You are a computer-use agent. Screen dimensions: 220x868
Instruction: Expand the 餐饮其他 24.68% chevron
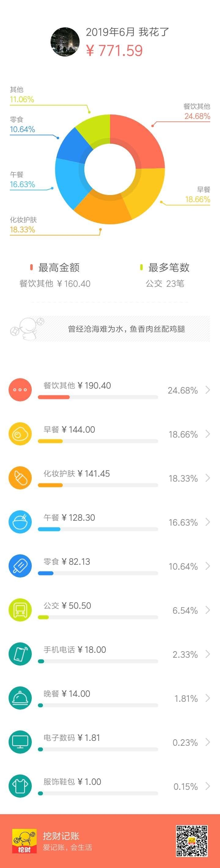[207, 390]
